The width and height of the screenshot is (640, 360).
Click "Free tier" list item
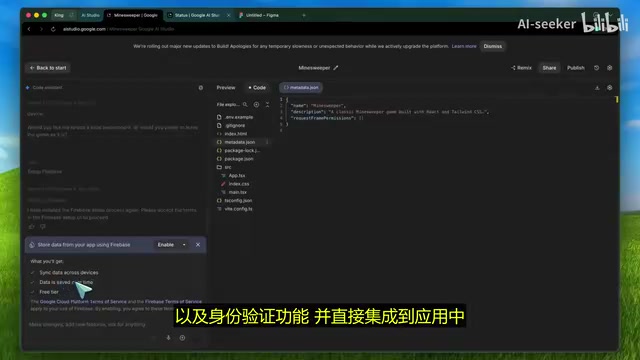49,292
